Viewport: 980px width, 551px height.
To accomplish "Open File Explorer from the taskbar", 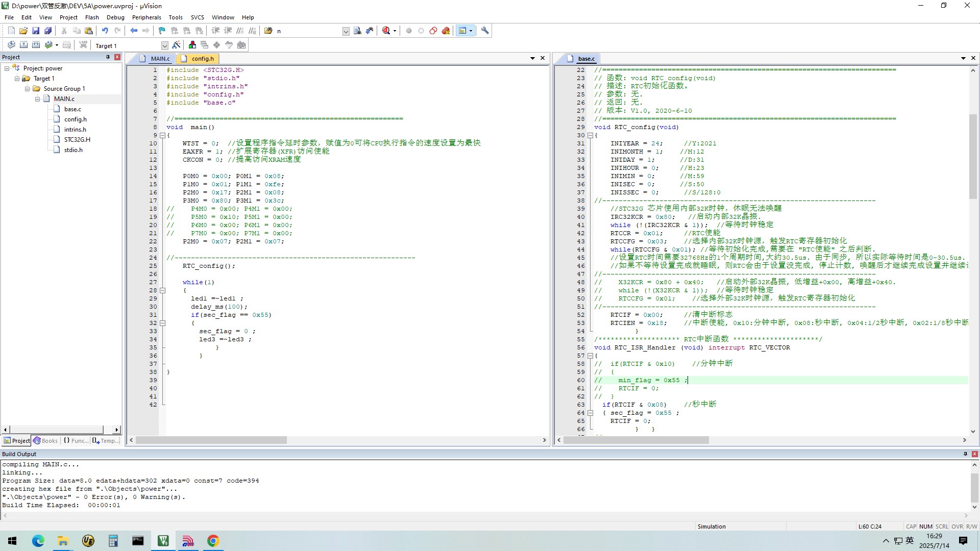I will [63, 541].
